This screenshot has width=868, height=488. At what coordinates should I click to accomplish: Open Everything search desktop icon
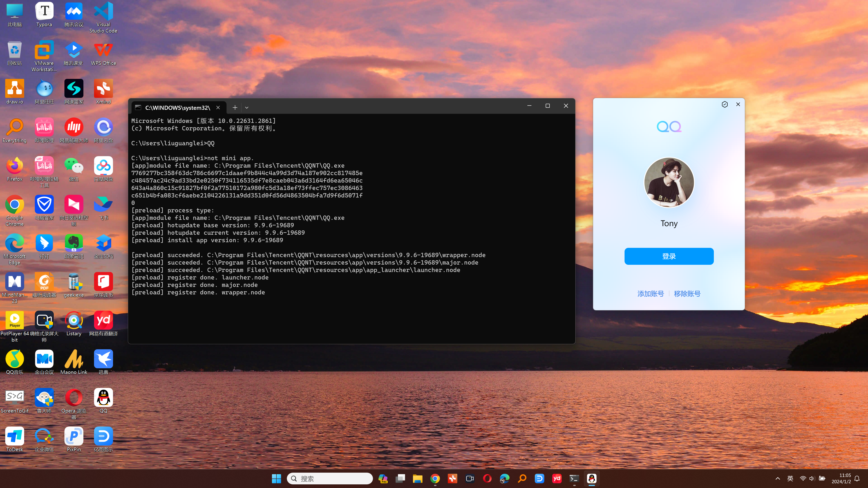click(14, 131)
